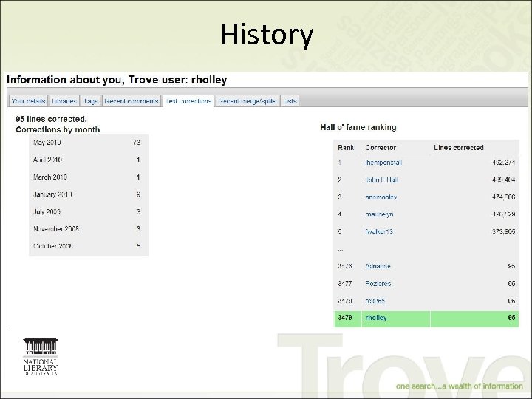Screen dimensions: 532x399
Task: Open corrector annmanley's profile link
Action: pyautogui.click(x=381, y=197)
